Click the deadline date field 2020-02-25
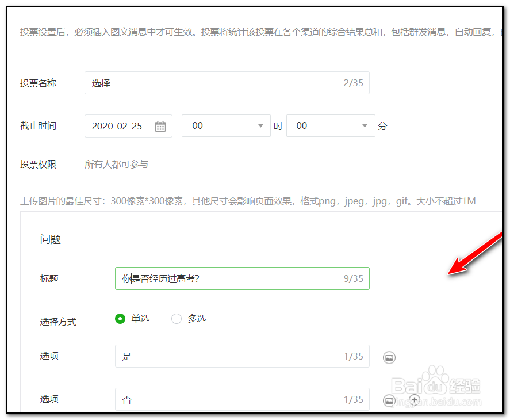Image resolution: width=510 pixels, height=420 pixels. tap(128, 126)
